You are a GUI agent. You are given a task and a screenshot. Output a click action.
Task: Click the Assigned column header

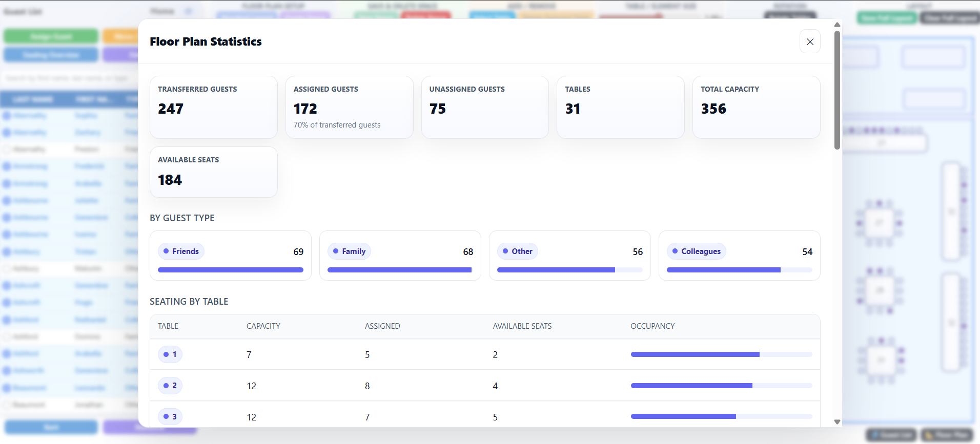pyautogui.click(x=382, y=326)
